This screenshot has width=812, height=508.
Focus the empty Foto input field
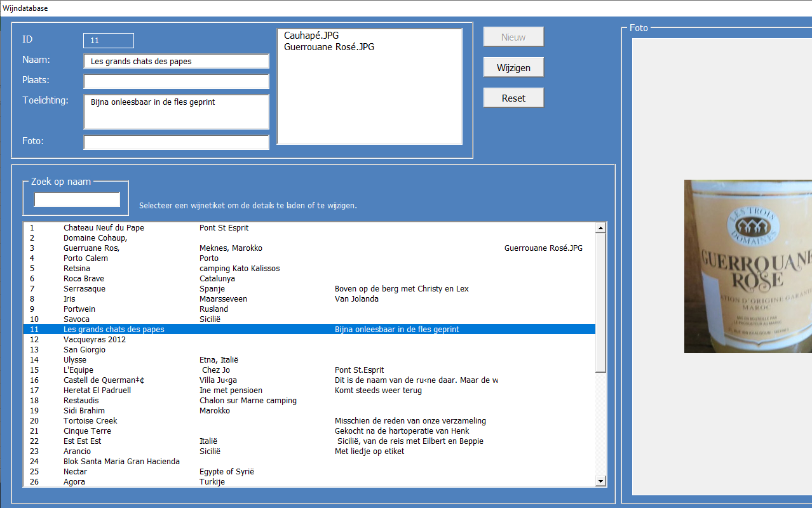[x=176, y=142]
